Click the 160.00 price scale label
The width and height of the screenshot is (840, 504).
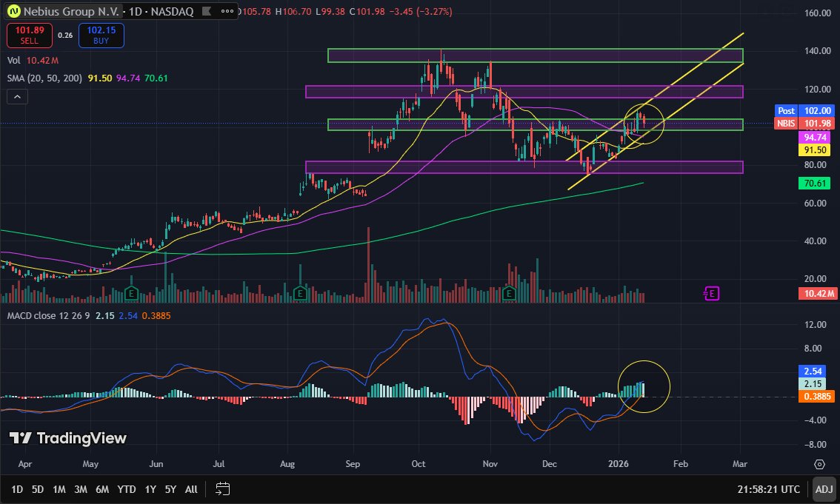[x=818, y=13]
